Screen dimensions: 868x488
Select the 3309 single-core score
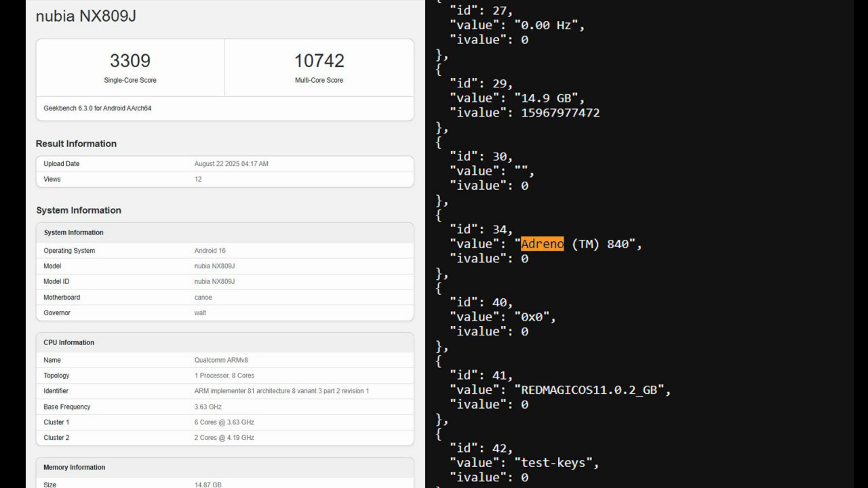pos(130,61)
